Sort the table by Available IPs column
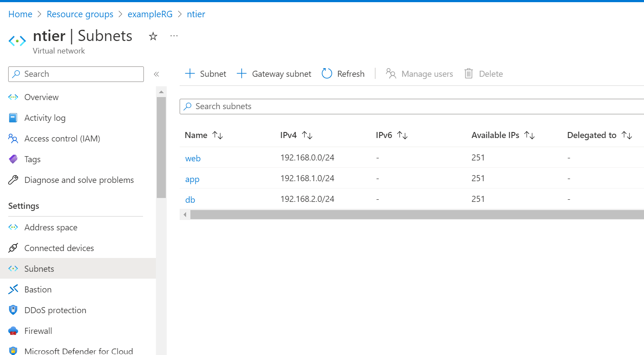Image resolution: width=644 pixels, height=355 pixels. (503, 135)
